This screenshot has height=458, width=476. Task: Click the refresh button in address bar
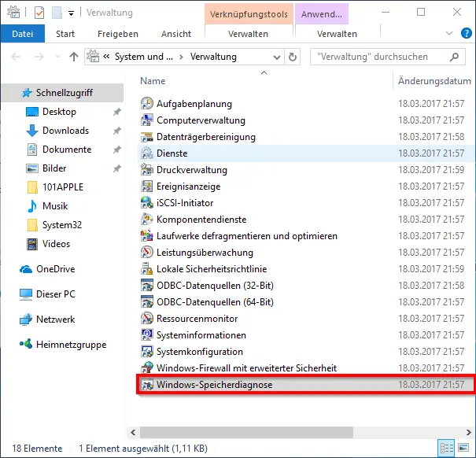point(293,57)
